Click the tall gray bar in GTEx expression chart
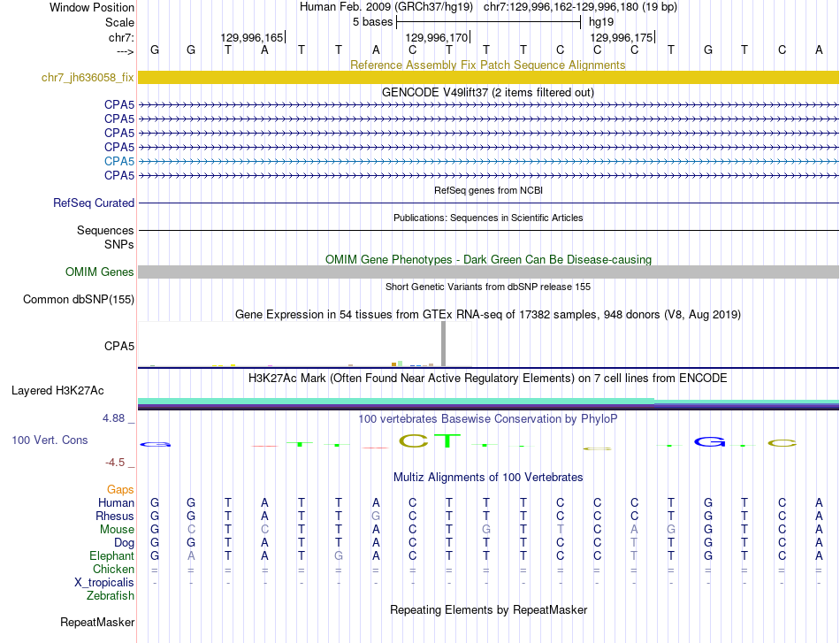 coord(443,344)
